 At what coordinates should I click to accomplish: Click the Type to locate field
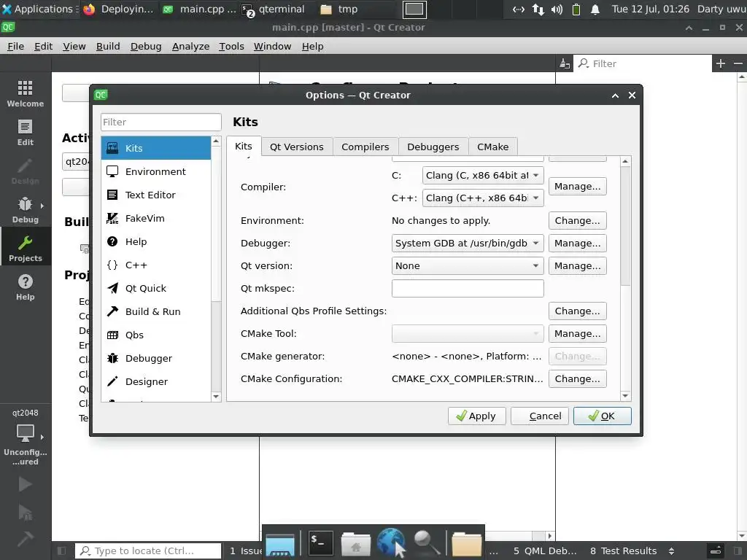click(x=148, y=551)
